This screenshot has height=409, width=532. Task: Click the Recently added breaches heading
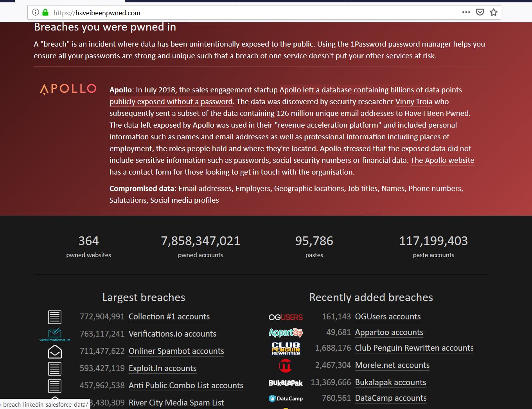coord(371,297)
